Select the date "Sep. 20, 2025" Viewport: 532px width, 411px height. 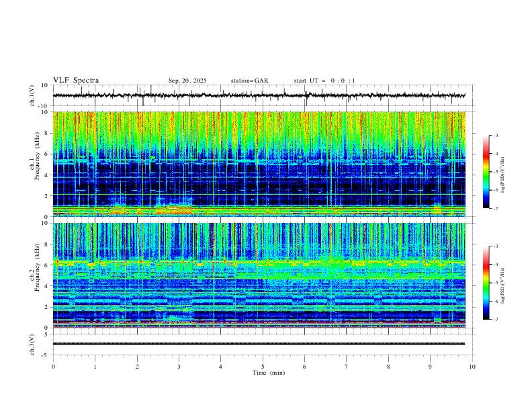tap(187, 81)
